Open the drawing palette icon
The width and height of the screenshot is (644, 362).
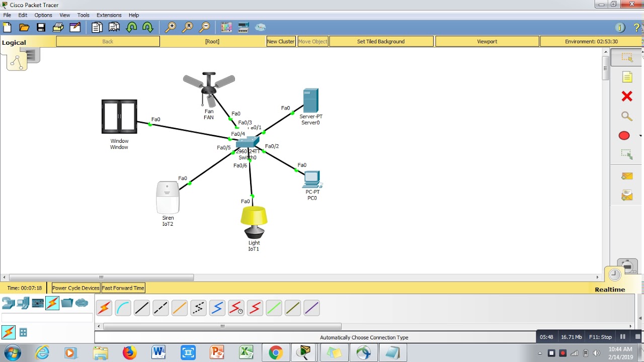pyautogui.click(x=226, y=27)
